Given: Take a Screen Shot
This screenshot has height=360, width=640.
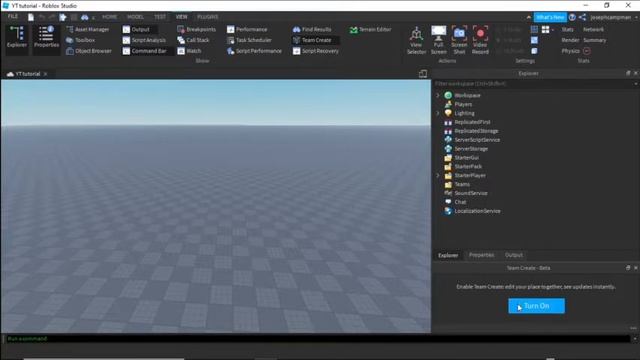Looking at the screenshot, I should coord(459,40).
